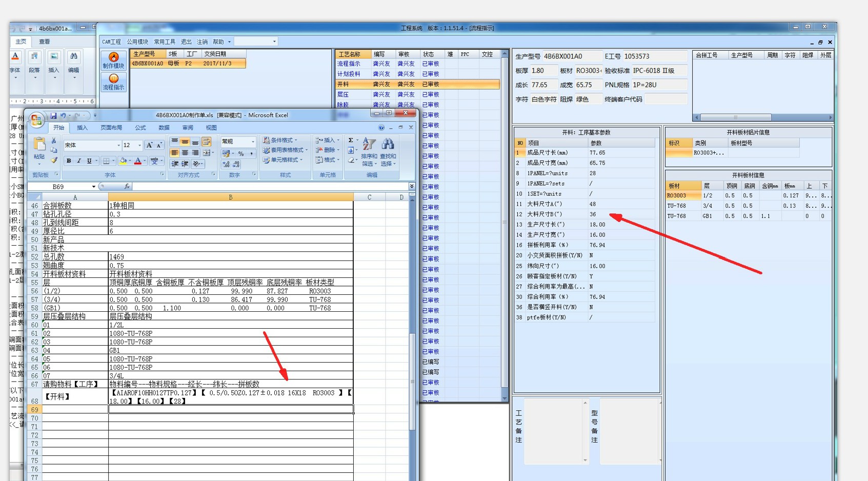Toggle bold formatting in Excel
The height and width of the screenshot is (481, 868).
click(69, 161)
